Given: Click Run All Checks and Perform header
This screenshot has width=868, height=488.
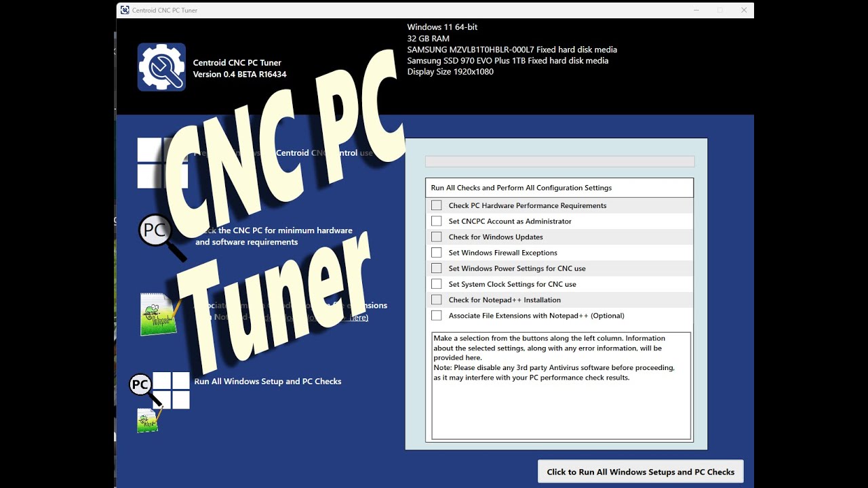Looking at the screenshot, I should click(559, 188).
